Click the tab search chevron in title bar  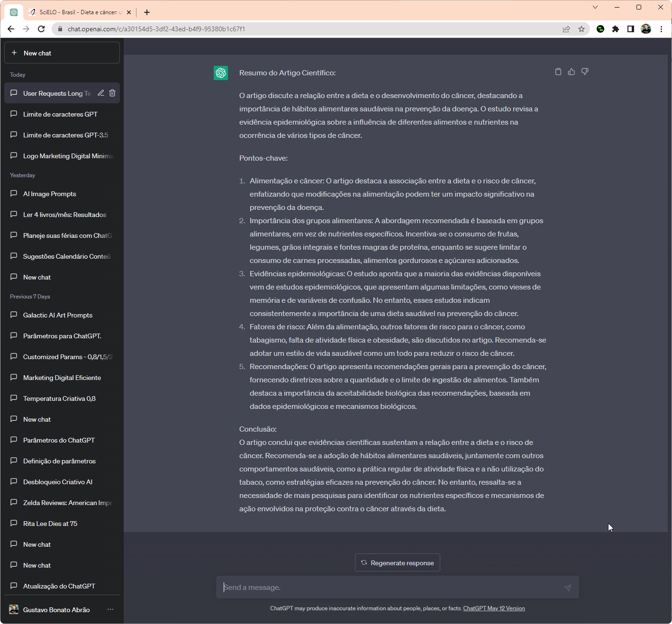pos(595,7)
